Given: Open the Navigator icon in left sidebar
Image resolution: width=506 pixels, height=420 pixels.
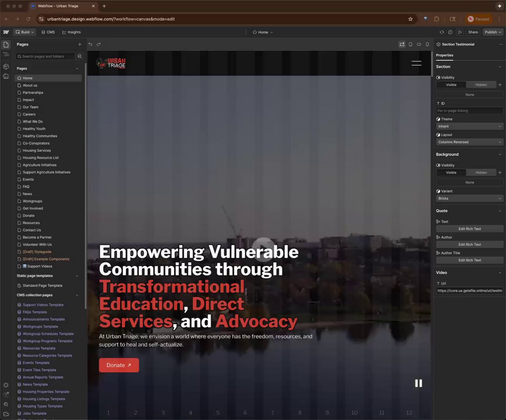Looking at the screenshot, I should [x=6, y=54].
